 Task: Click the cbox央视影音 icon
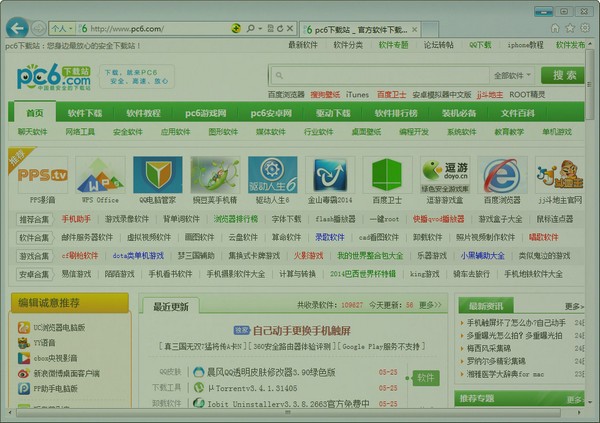24,358
